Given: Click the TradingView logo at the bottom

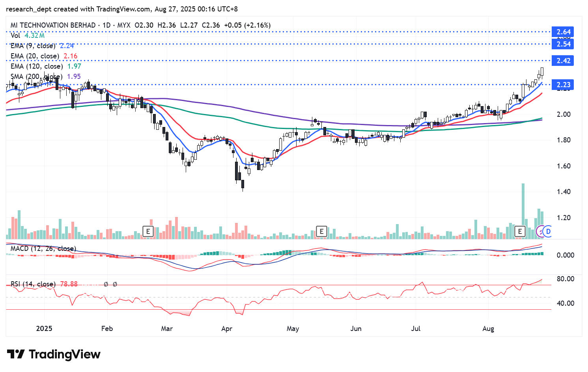Looking at the screenshot, I should coord(54,354).
